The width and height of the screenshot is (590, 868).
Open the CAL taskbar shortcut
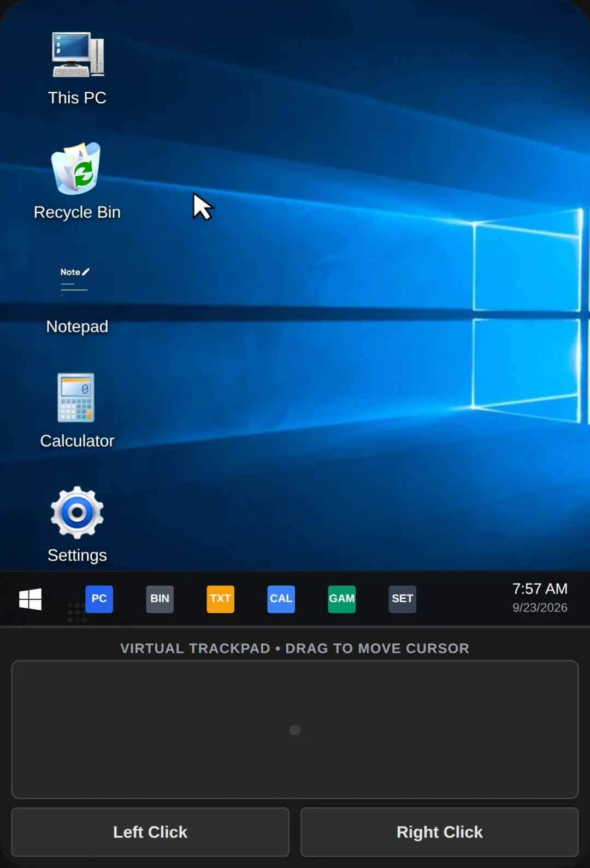click(281, 599)
